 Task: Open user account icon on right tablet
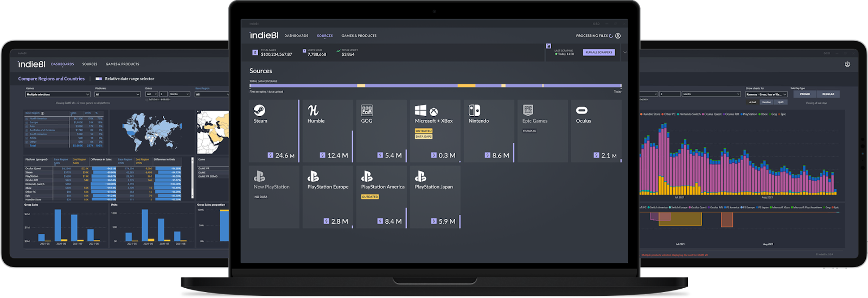pos(847,64)
